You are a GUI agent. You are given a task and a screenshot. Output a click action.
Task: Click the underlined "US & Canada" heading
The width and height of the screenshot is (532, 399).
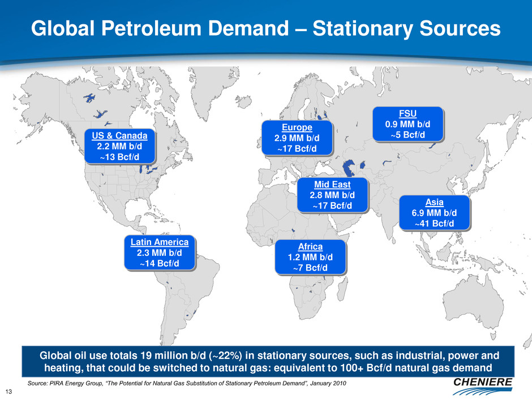pos(121,135)
